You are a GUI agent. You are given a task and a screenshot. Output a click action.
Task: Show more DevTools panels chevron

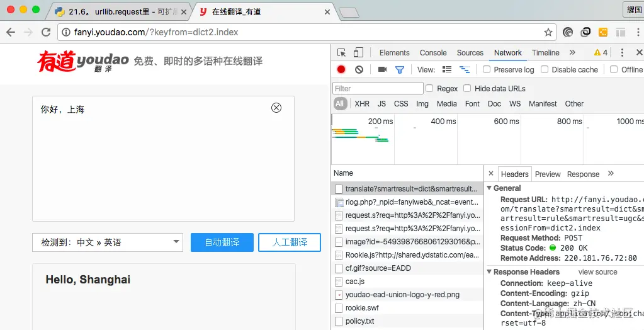[572, 52]
